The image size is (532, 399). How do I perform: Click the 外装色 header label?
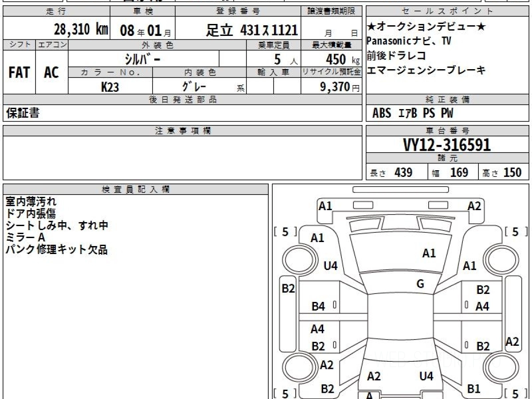pyautogui.click(x=157, y=45)
